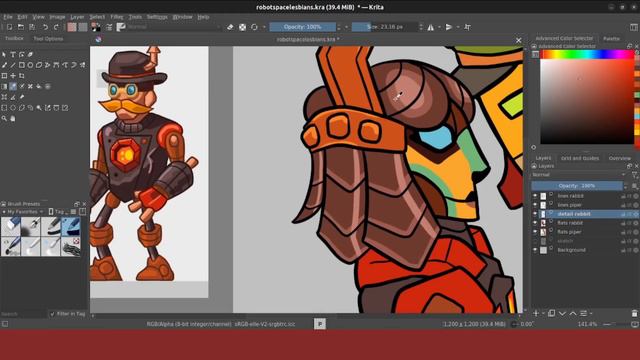Save the document via toolbar
Image resolution: width=640 pixels, height=360 pixels.
tap(32, 27)
